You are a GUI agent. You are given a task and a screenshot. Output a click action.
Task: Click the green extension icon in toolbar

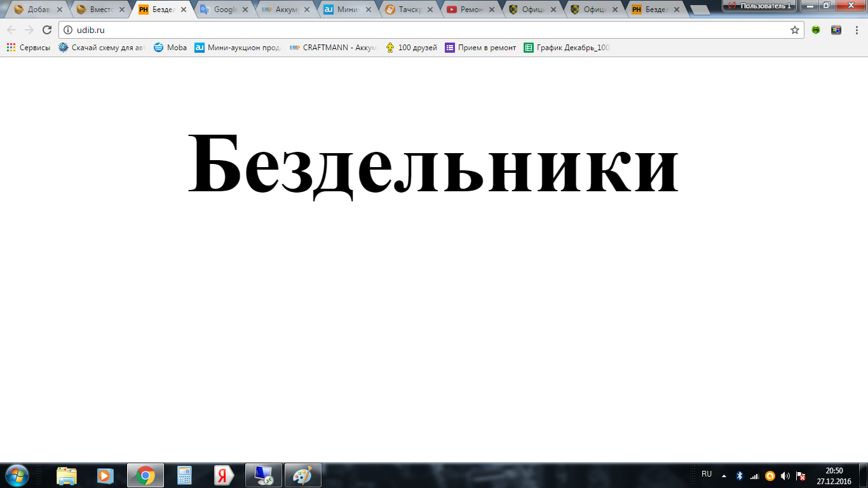[816, 30]
